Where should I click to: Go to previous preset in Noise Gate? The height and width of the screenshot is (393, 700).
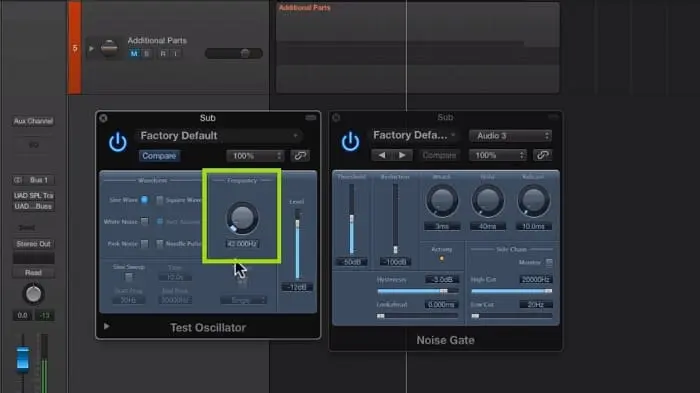382,155
